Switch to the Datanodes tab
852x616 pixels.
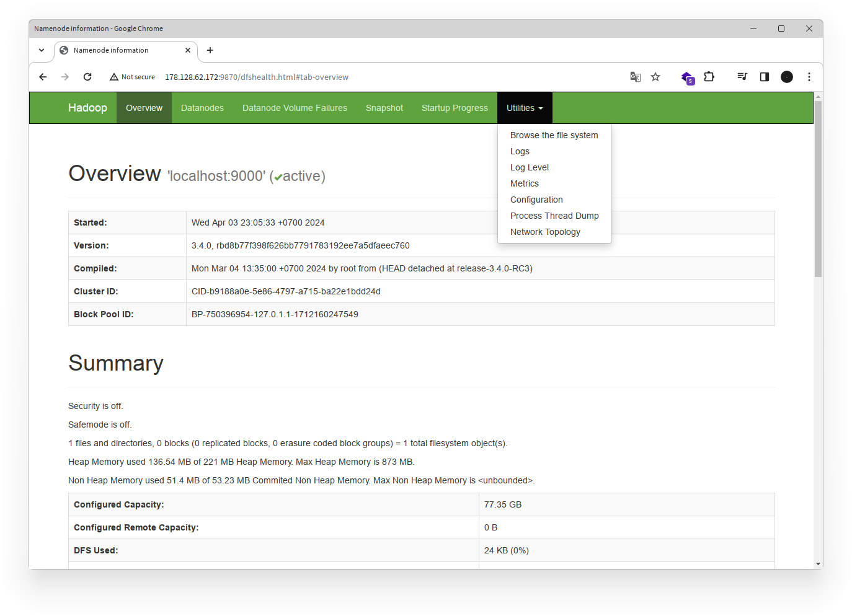point(202,107)
